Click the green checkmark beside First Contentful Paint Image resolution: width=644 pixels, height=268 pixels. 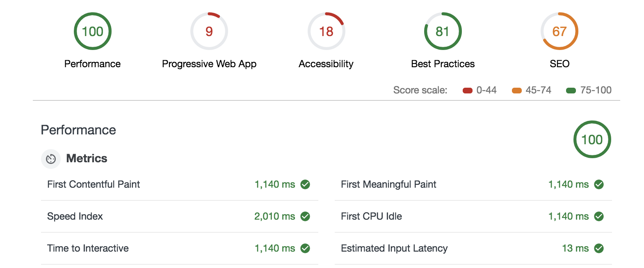click(x=305, y=184)
